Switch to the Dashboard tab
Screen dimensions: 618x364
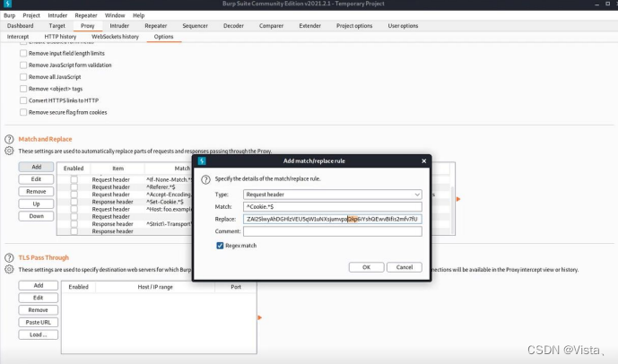pyautogui.click(x=20, y=26)
